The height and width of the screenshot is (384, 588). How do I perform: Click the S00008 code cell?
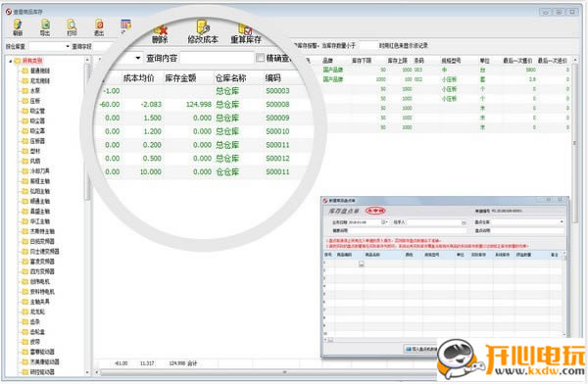pos(277,105)
